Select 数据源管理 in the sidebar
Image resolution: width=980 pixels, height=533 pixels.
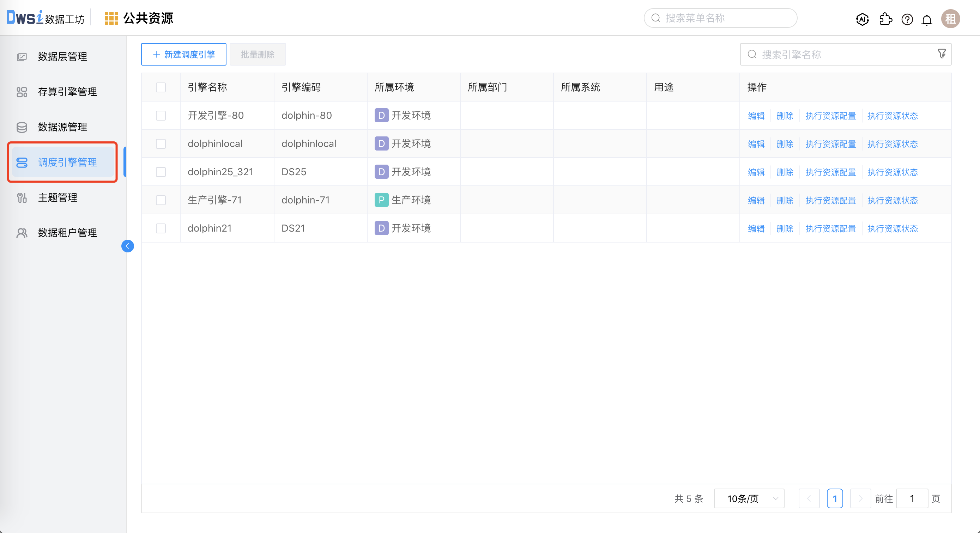[63, 127]
